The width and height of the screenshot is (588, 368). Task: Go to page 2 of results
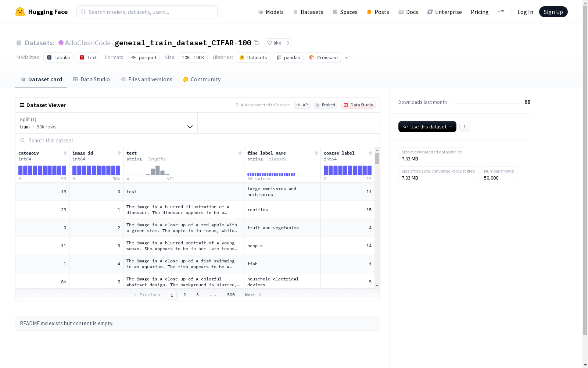point(184,295)
